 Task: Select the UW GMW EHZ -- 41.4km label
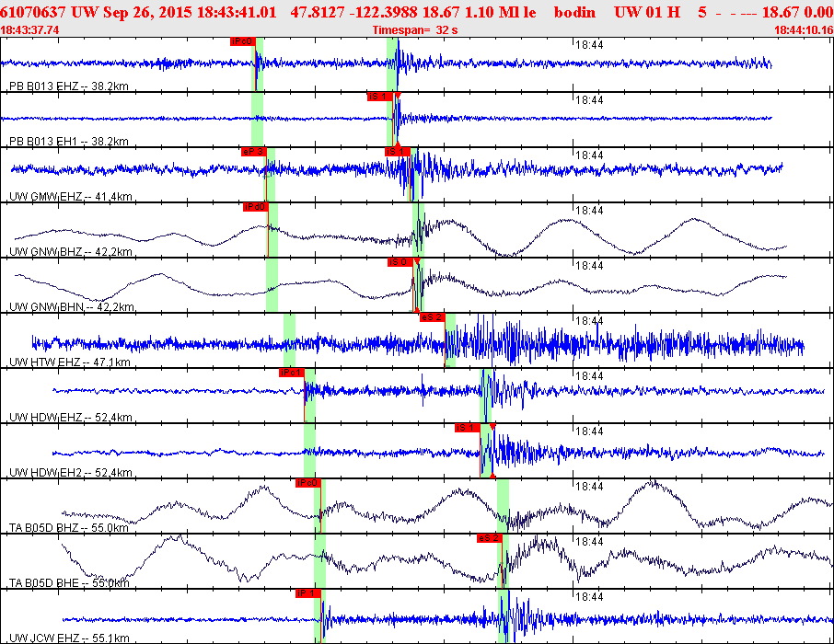pos(71,197)
